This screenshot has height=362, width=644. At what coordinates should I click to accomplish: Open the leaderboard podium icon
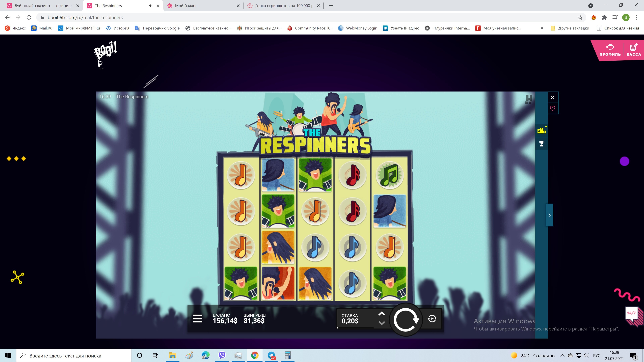(x=542, y=130)
